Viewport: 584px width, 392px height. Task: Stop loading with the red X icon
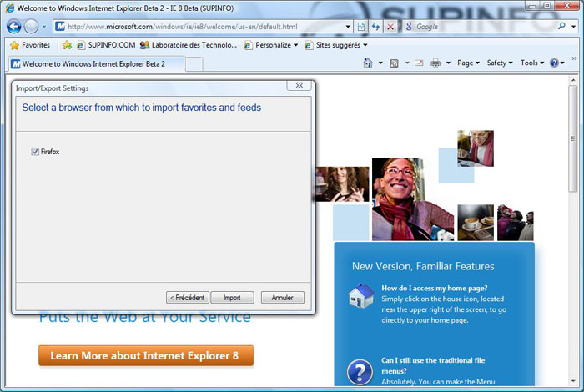point(390,27)
